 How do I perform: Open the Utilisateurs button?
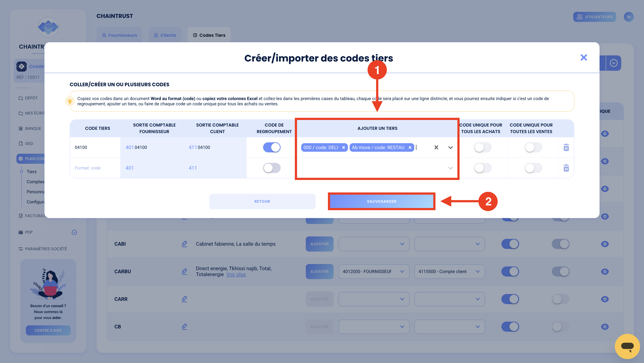click(594, 17)
